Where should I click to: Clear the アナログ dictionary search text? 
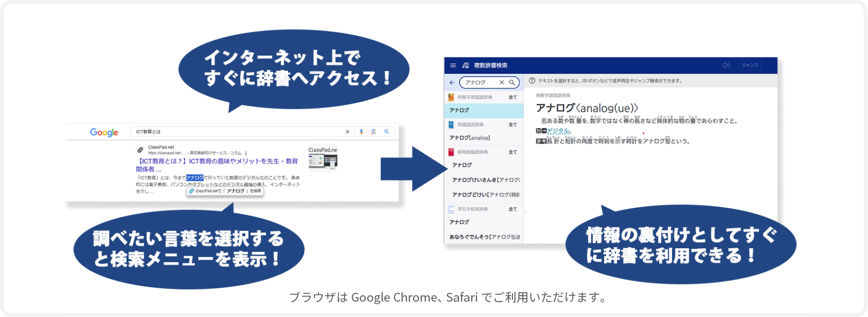pos(502,83)
